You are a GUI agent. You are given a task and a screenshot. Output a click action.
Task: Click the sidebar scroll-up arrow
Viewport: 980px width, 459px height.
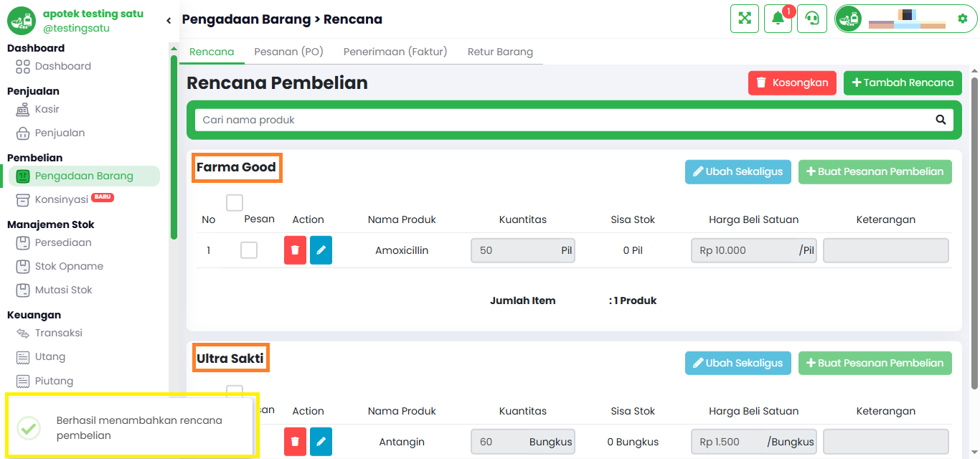pyautogui.click(x=174, y=49)
